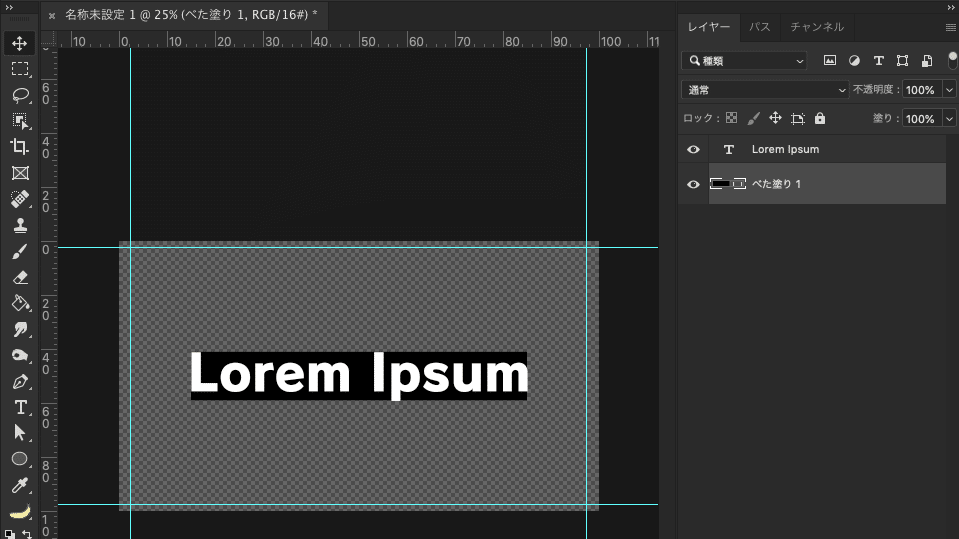Screen dimensions: 959x539
Task: Click the Lorem Ipsum layer T thumbnail
Action: [728, 150]
